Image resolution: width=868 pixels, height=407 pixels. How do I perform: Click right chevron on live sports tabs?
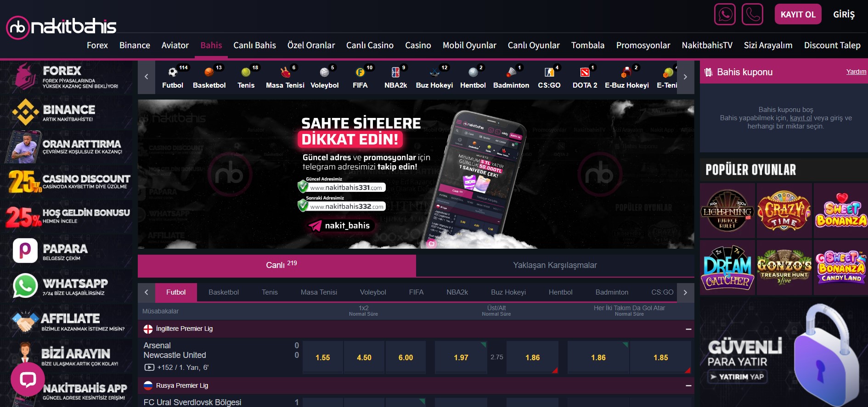click(685, 292)
